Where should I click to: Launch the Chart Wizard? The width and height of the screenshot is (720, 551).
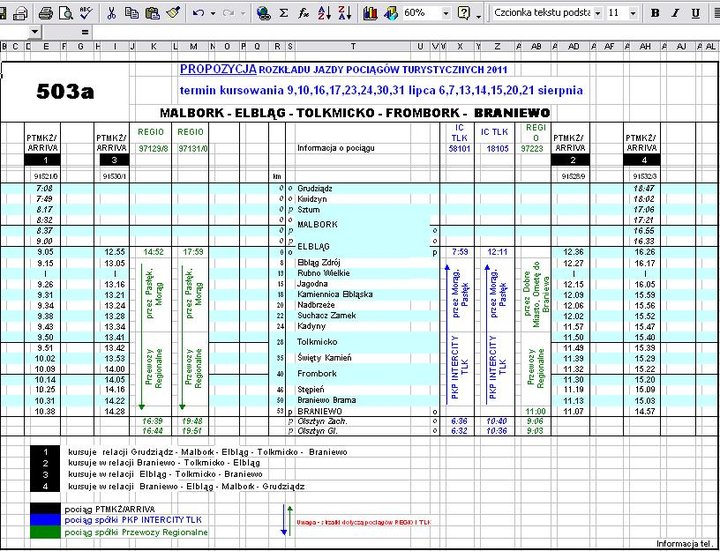(370, 13)
